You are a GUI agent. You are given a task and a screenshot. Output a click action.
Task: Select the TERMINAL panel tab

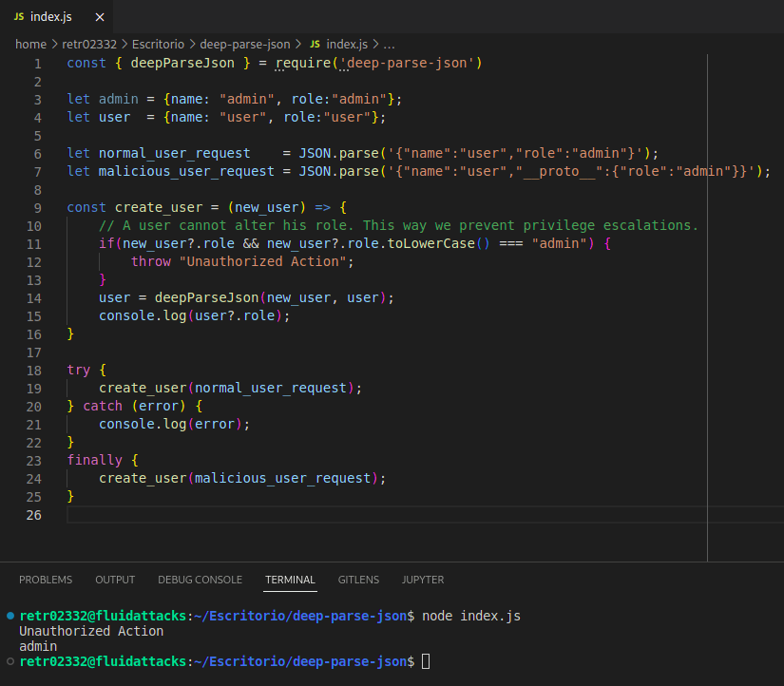pyautogui.click(x=290, y=580)
